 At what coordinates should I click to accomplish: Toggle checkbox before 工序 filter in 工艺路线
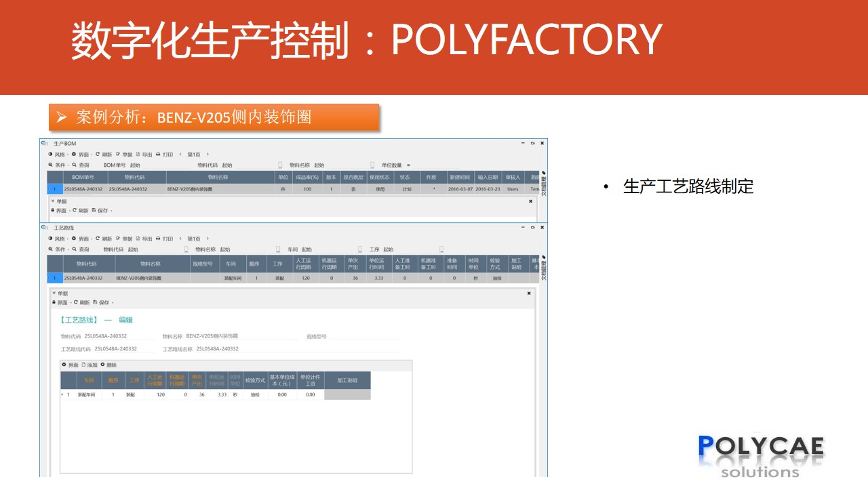tap(360, 249)
